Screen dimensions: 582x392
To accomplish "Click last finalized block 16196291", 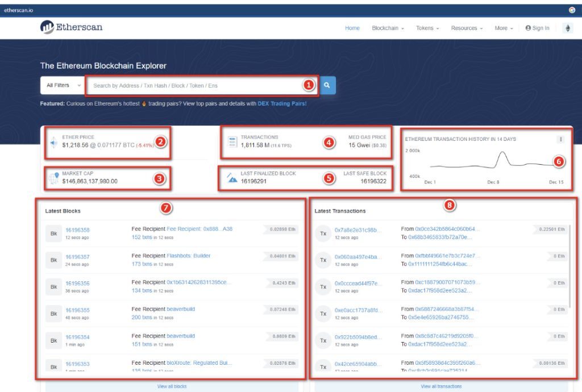I will (x=253, y=181).
